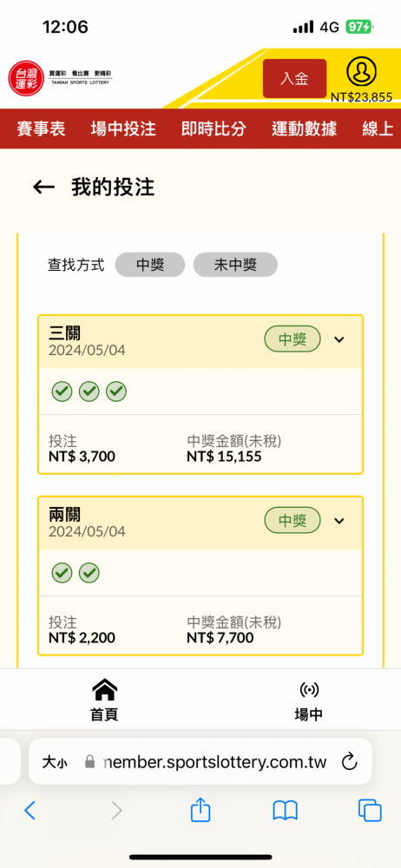Viewport: 401px width, 868px height.
Task: Open the user account profile icon
Action: (361, 71)
